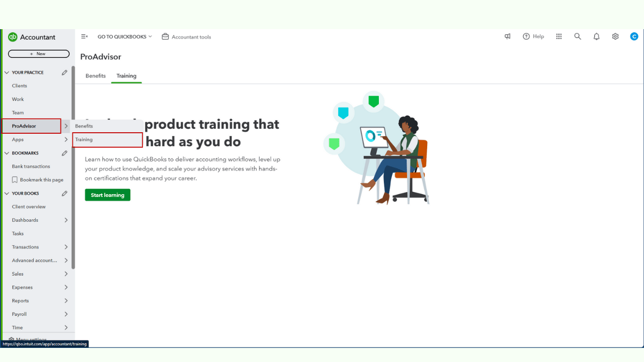Expand the Expenses submenu arrow
Screen dimensions: 644x362
66,287
